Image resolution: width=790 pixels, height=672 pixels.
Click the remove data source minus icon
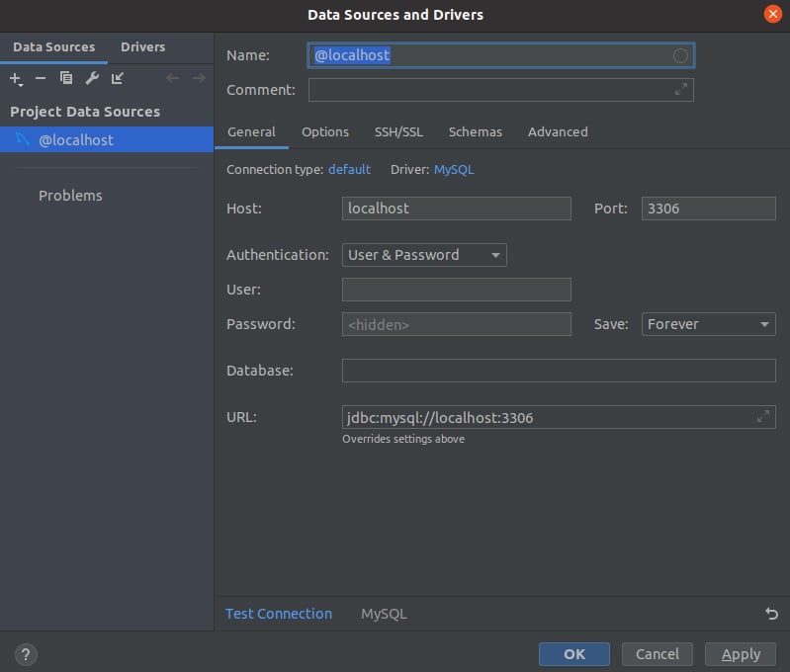(41, 78)
